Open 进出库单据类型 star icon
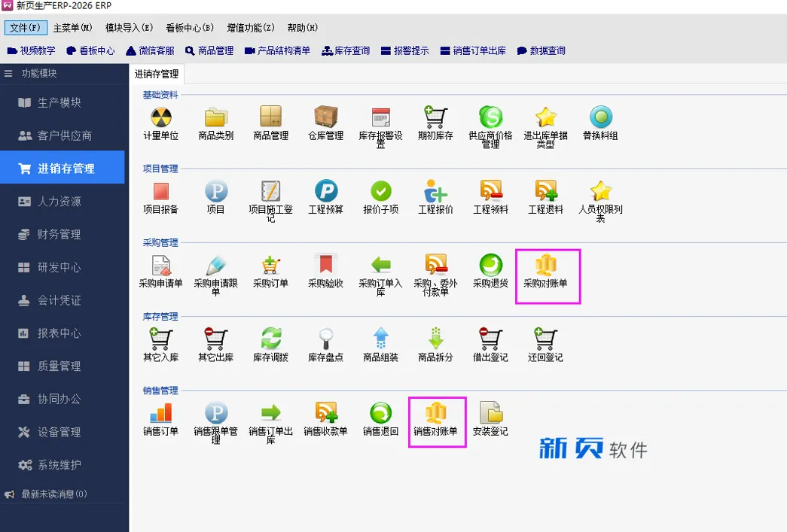Image resolution: width=787 pixels, height=532 pixels. (x=545, y=117)
